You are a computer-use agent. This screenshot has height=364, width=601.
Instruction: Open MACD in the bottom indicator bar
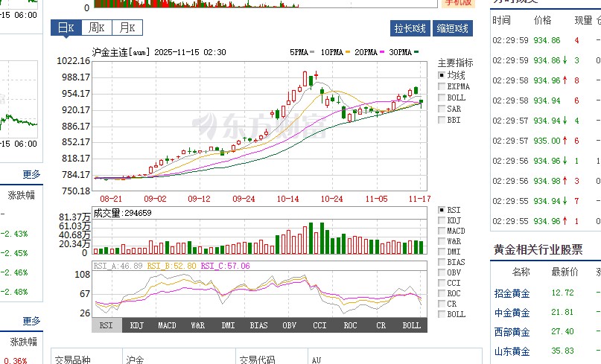point(167,325)
